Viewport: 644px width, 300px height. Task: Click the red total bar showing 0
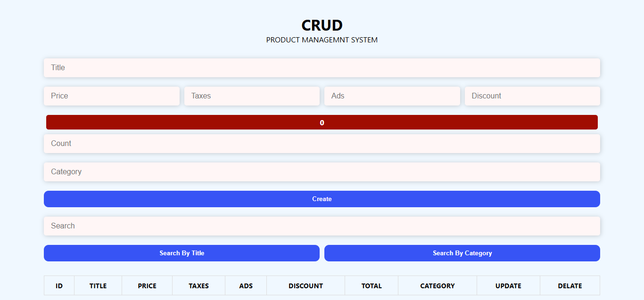322,122
